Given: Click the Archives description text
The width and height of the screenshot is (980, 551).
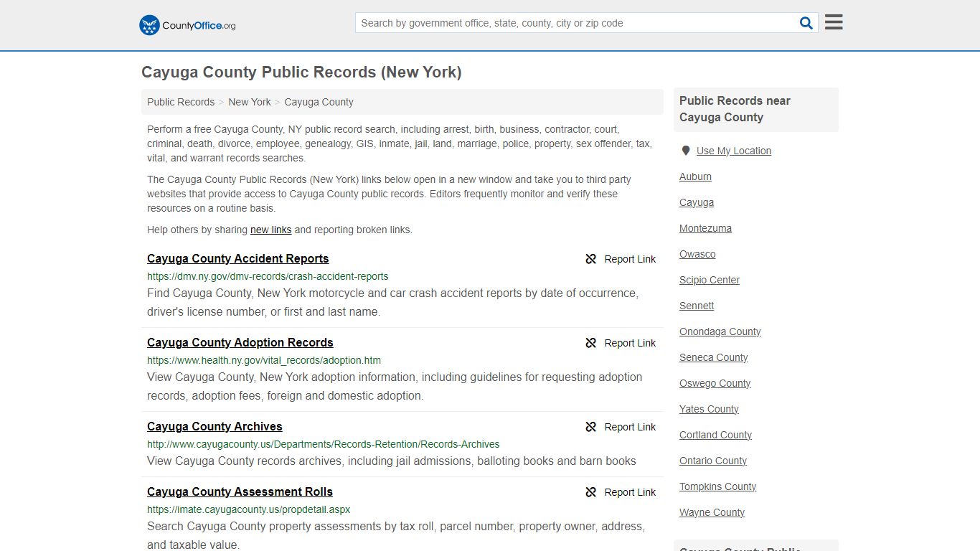Looking at the screenshot, I should coord(391,461).
